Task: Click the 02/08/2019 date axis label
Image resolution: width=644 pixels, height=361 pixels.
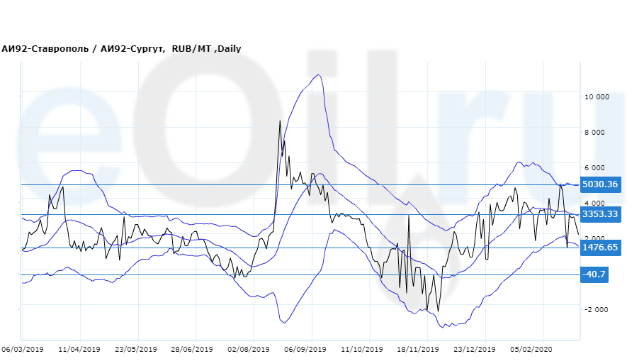Action: click(x=249, y=350)
